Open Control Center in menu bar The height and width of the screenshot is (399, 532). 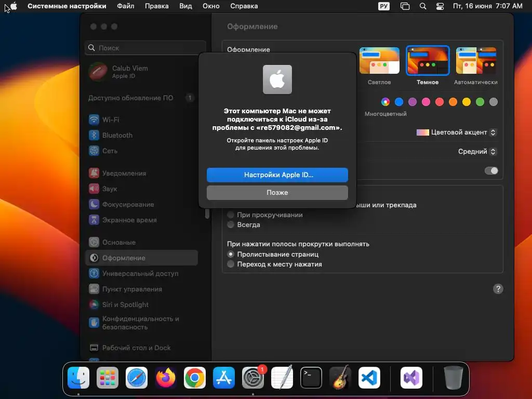tap(440, 6)
